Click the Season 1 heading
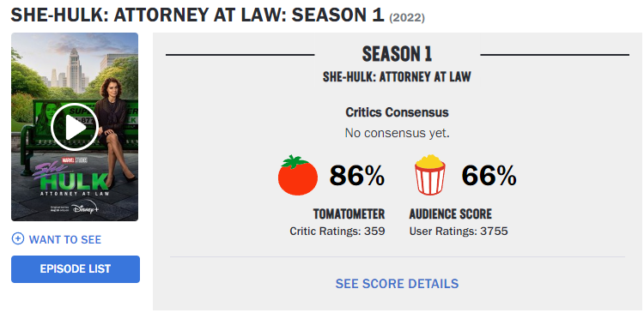Viewport: 644px width, 313px height. [x=397, y=54]
